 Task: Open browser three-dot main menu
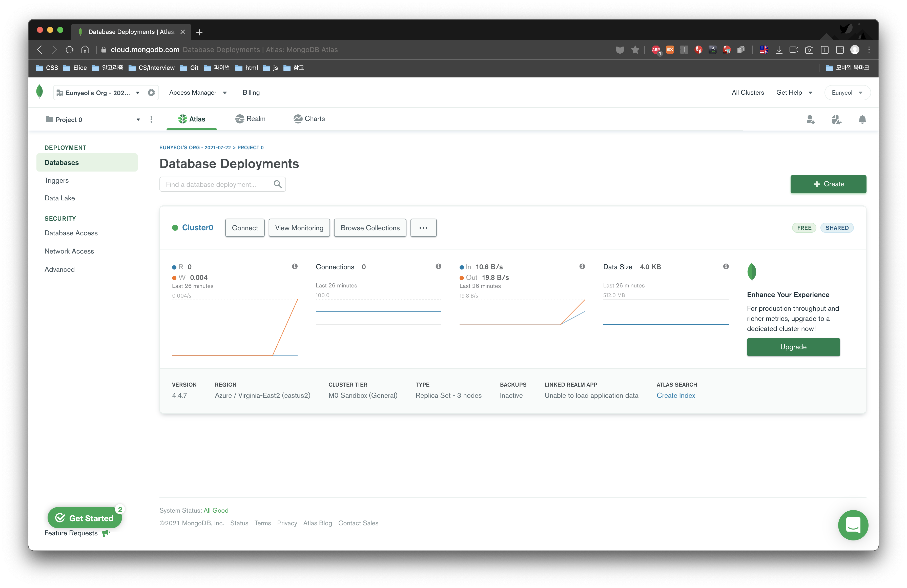coord(869,50)
